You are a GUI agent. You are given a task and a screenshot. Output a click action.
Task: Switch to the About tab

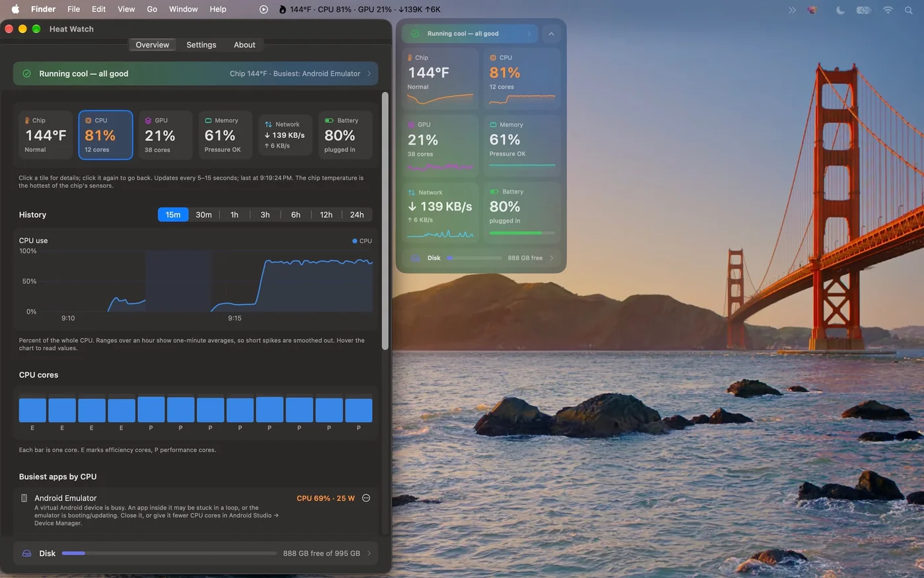coord(244,45)
